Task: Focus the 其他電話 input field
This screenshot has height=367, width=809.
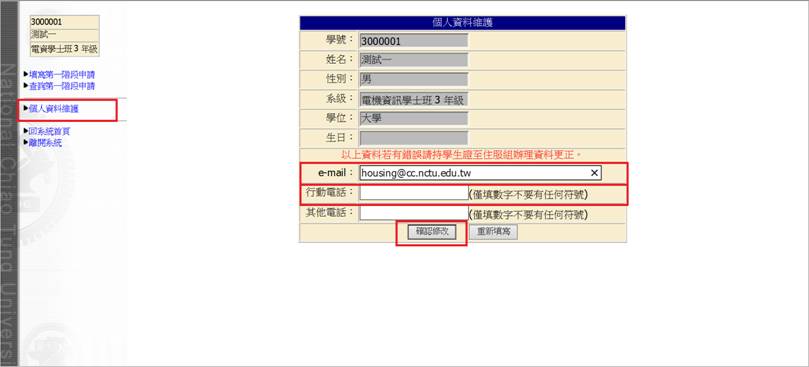Action: click(414, 213)
